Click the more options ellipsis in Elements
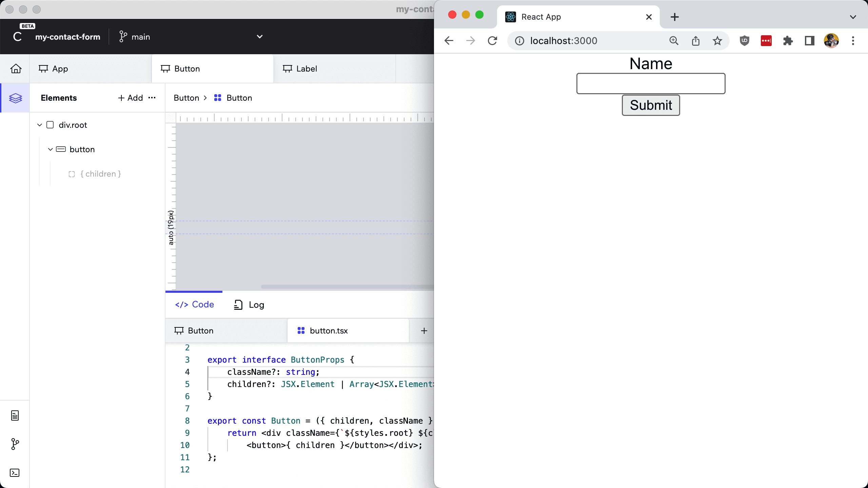This screenshot has height=488, width=868. click(x=152, y=98)
